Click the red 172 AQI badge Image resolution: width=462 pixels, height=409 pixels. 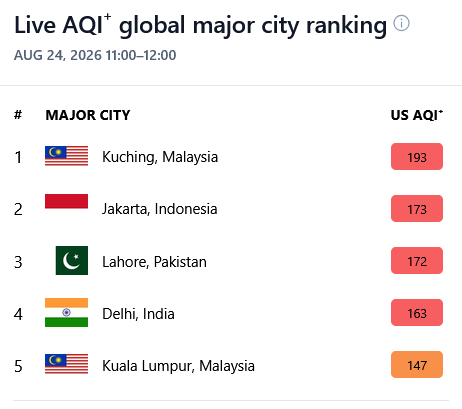point(417,261)
